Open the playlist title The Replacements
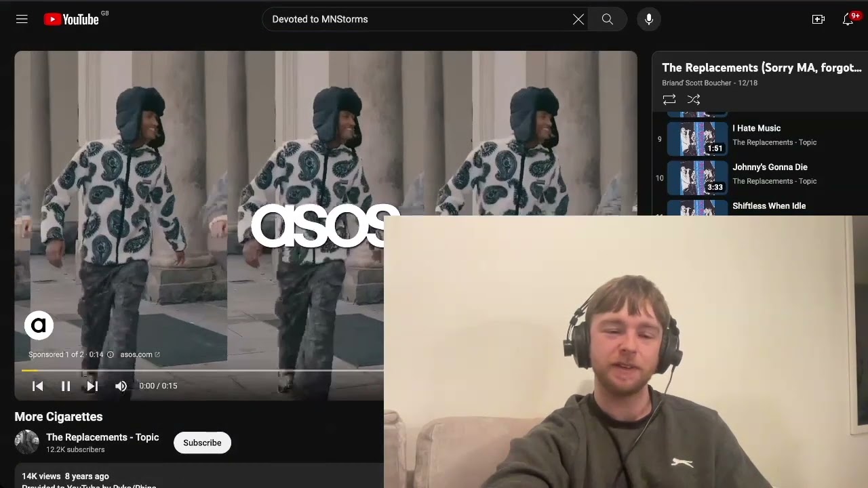The height and width of the screenshot is (488, 868). pyautogui.click(x=762, y=68)
